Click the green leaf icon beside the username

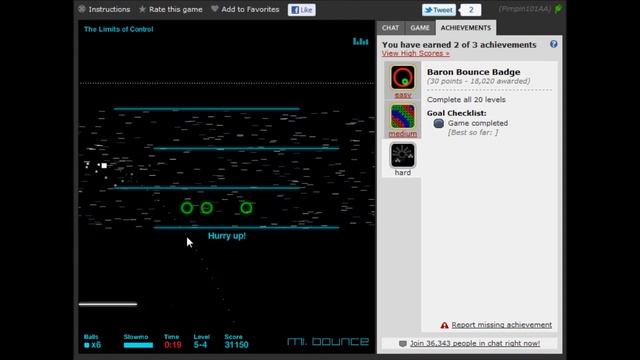point(558,9)
